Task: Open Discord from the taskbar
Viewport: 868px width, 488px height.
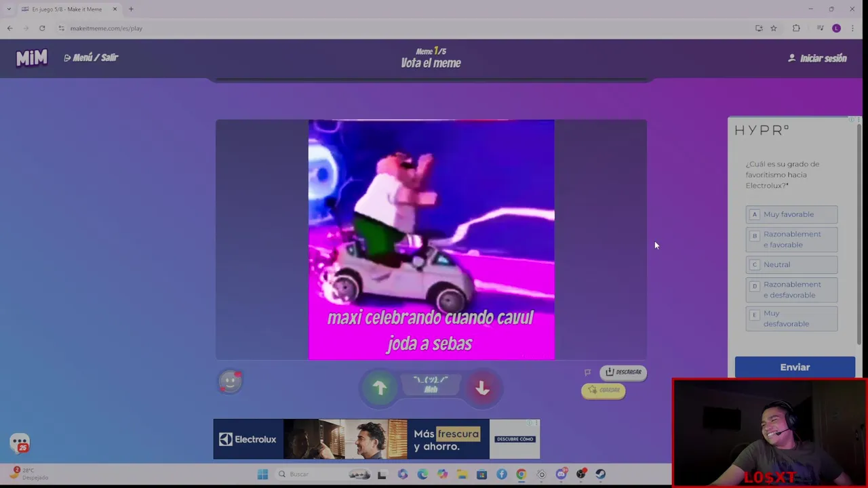Action: point(561,474)
